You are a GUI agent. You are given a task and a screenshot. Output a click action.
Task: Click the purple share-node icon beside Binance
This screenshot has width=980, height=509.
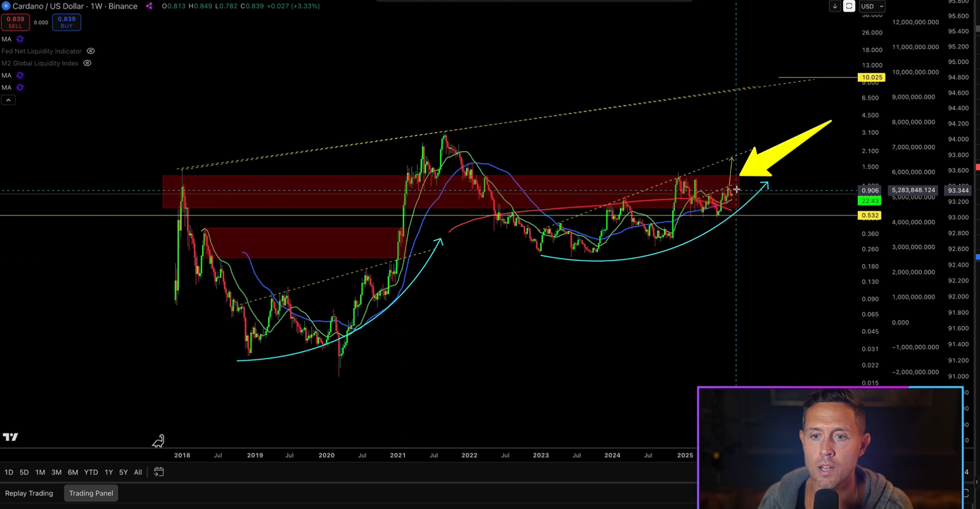click(149, 6)
